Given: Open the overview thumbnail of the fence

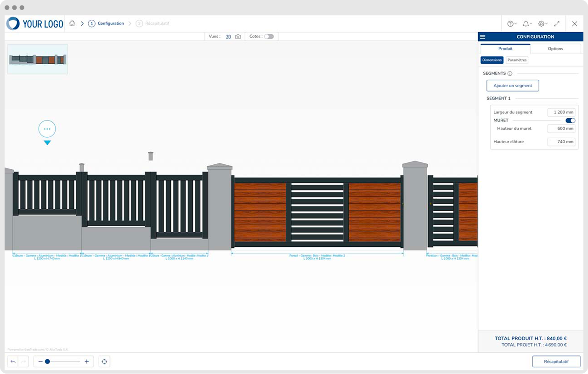Looking at the screenshot, I should click(38, 59).
